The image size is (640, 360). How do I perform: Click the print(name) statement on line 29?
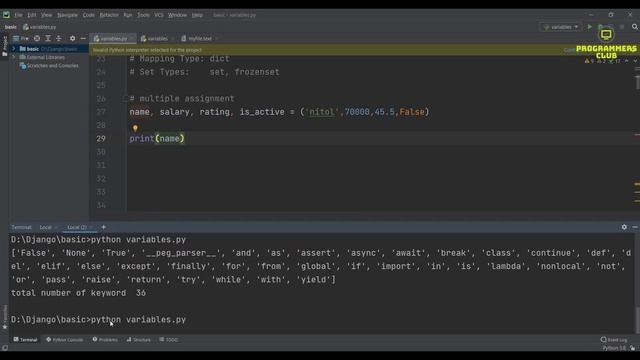coord(157,139)
